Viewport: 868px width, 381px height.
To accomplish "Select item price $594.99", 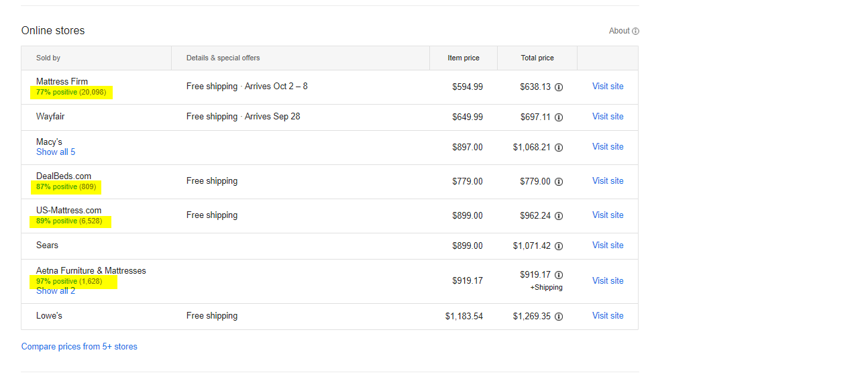I will pyautogui.click(x=468, y=87).
